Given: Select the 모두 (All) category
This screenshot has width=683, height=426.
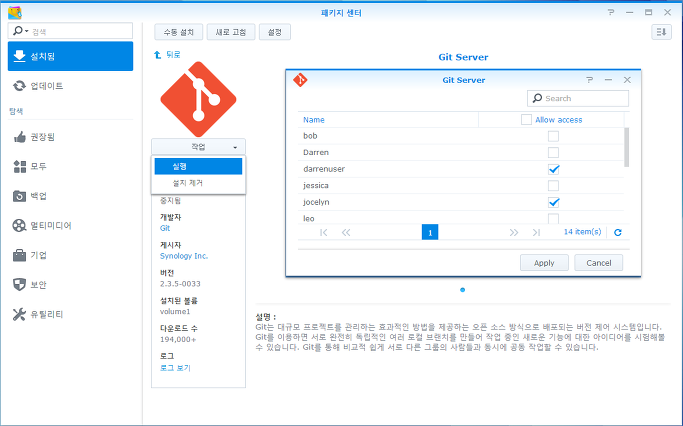Looking at the screenshot, I should click(70, 166).
